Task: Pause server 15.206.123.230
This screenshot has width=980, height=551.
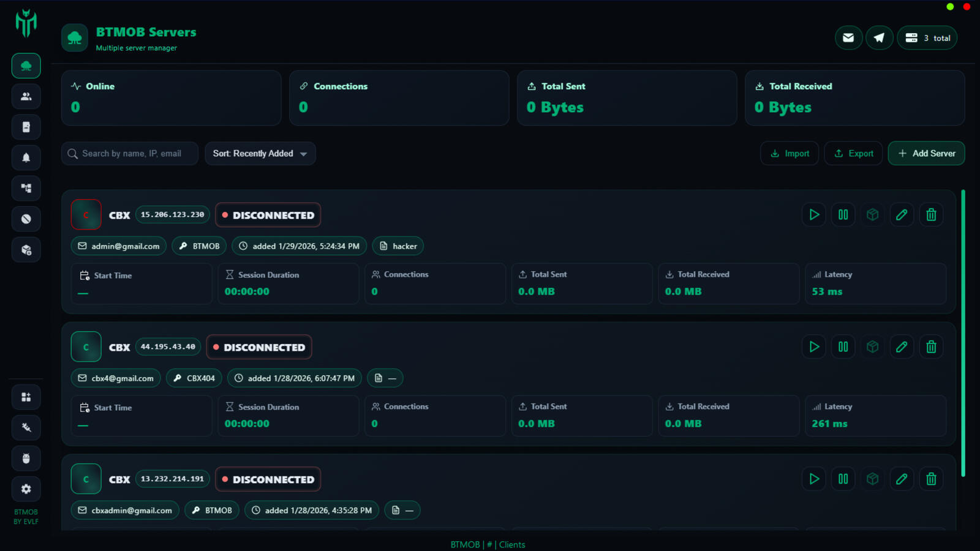Action: (843, 215)
